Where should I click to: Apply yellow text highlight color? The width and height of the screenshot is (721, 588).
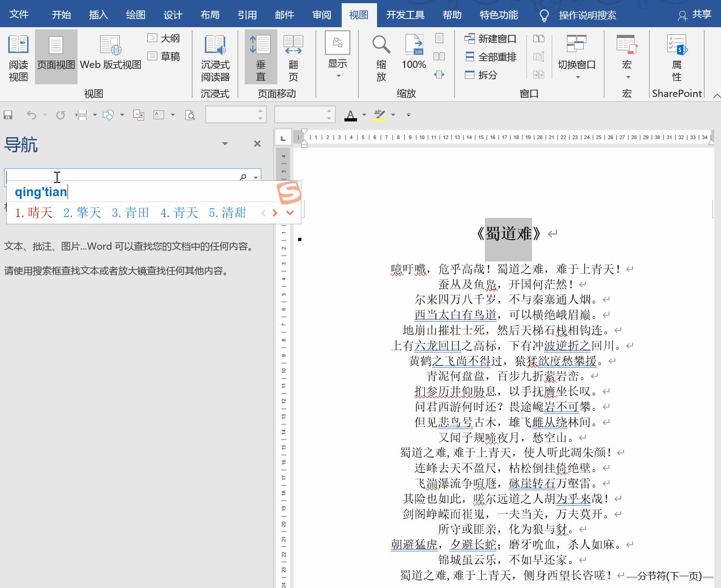(380, 115)
